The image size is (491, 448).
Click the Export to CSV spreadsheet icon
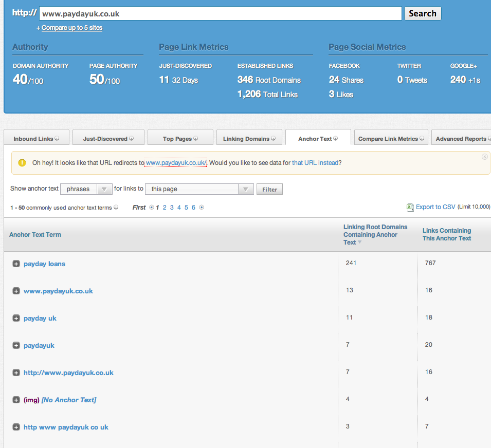coord(410,207)
